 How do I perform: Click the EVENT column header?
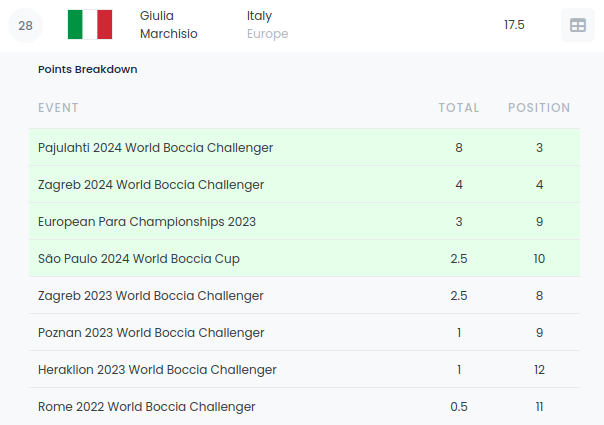[58, 108]
